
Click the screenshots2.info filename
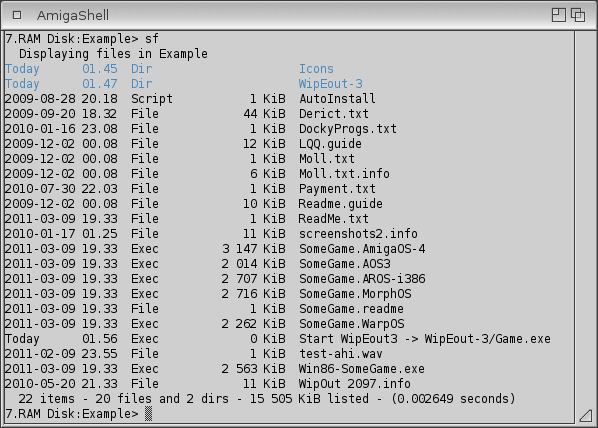pyautogui.click(x=358, y=233)
